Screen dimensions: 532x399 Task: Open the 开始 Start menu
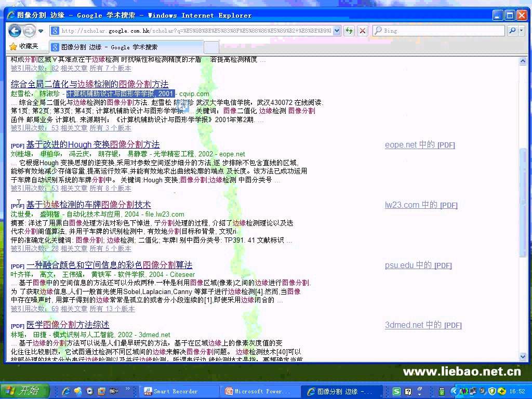(x=24, y=391)
